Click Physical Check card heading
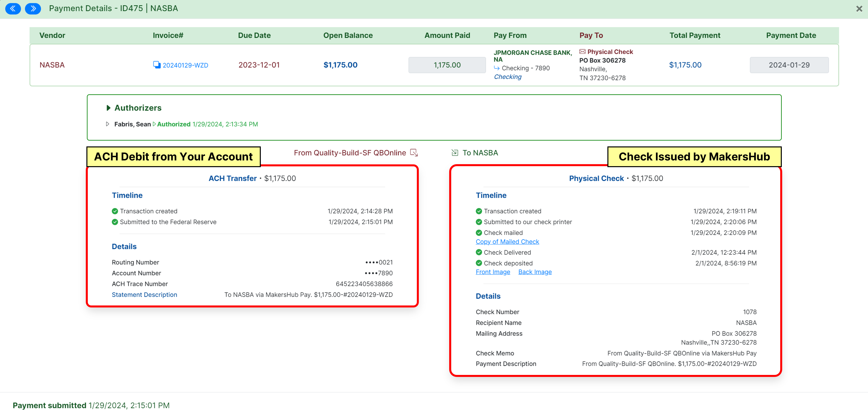The image size is (868, 414). [596, 178]
